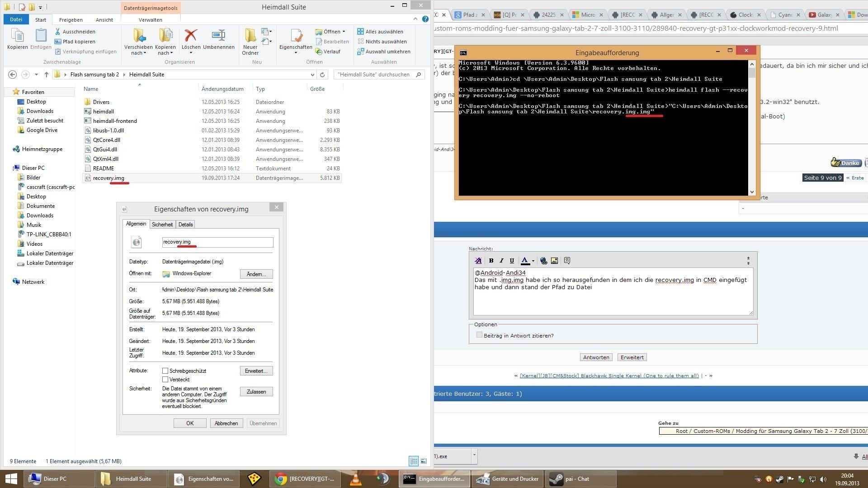Click quote wrap icon in editor
The height and width of the screenshot is (488, 868).
567,261
